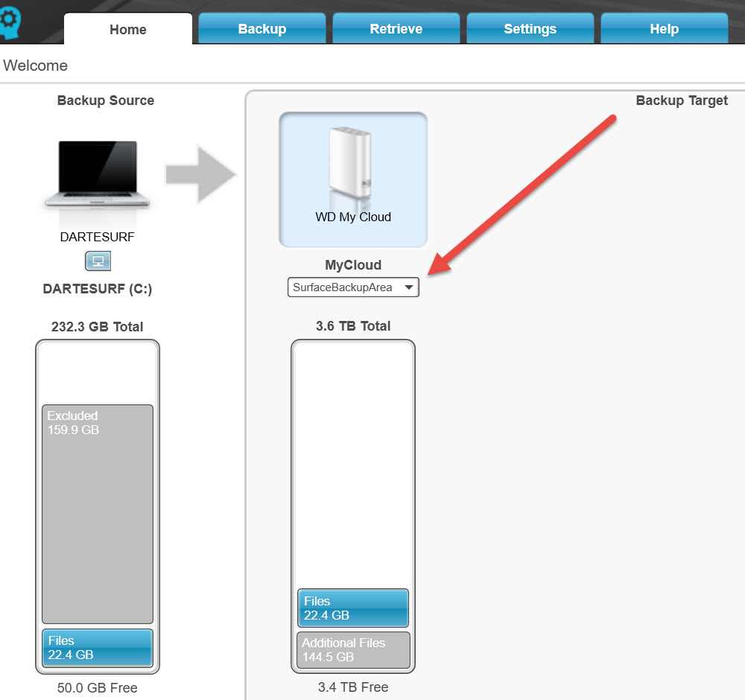This screenshot has height=700, width=745.
Task: Click source Files 22.4 GB blue segment
Action: pyautogui.click(x=98, y=648)
